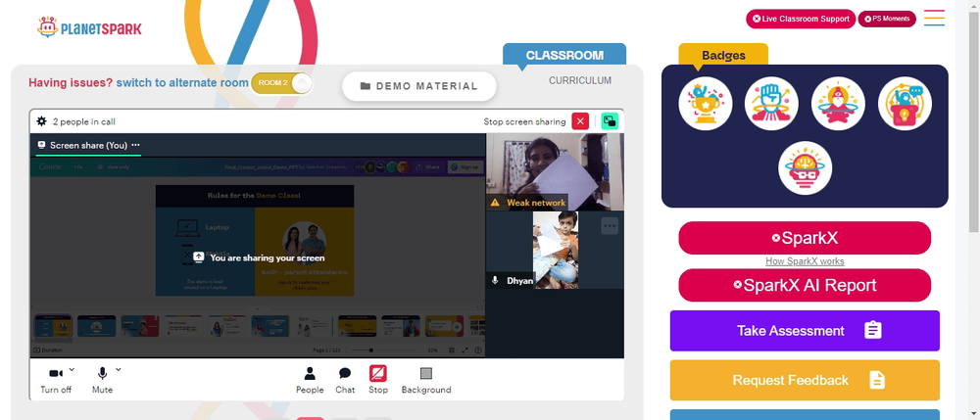Image resolution: width=980 pixels, height=420 pixels.
Task: Expand camera options chevron
Action: pyautogui.click(x=72, y=369)
